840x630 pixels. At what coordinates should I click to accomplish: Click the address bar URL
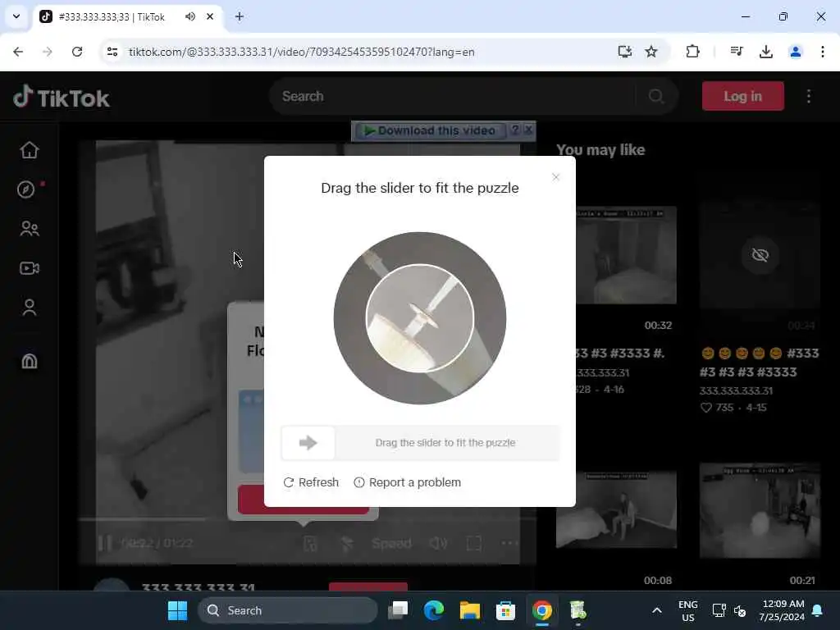click(x=302, y=52)
